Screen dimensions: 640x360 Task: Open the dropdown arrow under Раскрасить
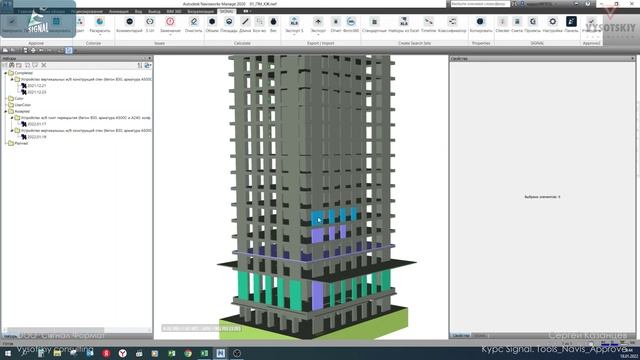pos(100,35)
